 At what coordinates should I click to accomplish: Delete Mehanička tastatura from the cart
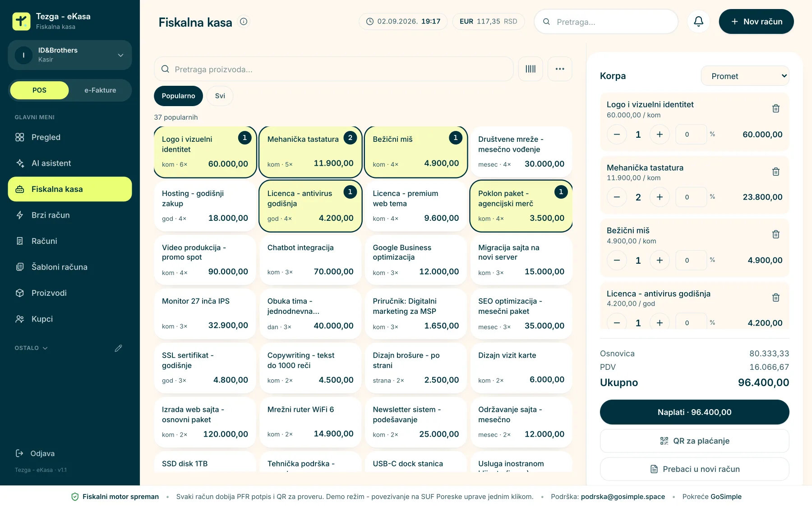[776, 172]
